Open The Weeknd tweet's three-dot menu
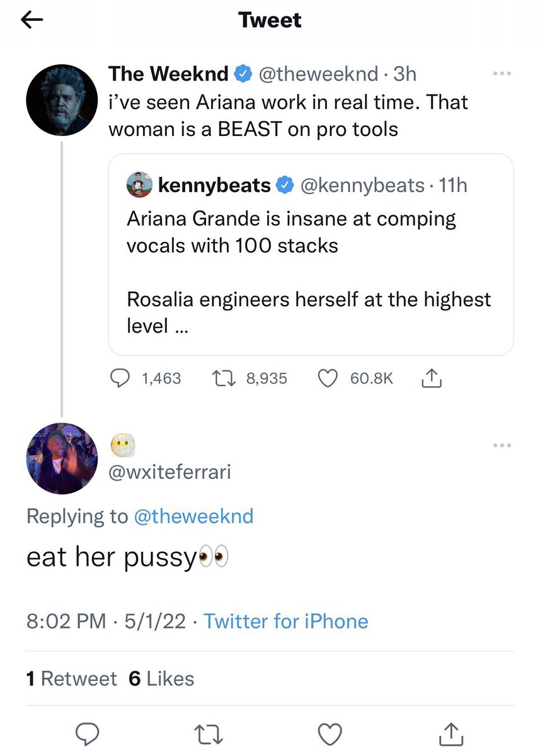Screen dimensions: 540x756 pos(502,74)
